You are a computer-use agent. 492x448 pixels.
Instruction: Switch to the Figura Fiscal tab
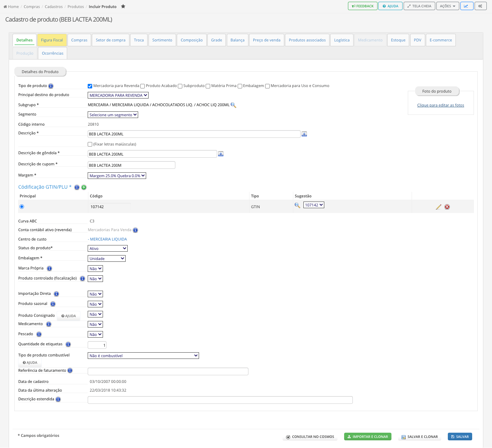52,40
